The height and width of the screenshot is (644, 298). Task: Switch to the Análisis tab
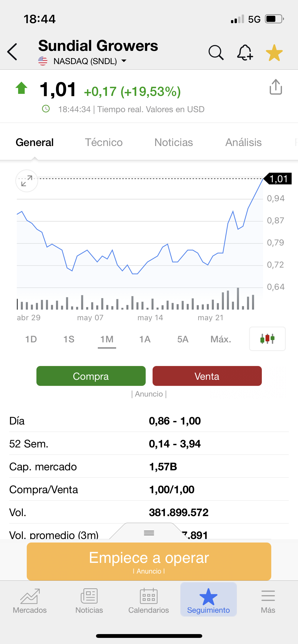[243, 142]
